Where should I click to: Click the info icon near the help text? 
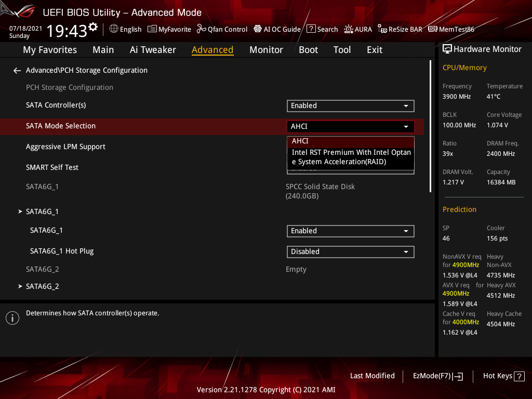12,317
